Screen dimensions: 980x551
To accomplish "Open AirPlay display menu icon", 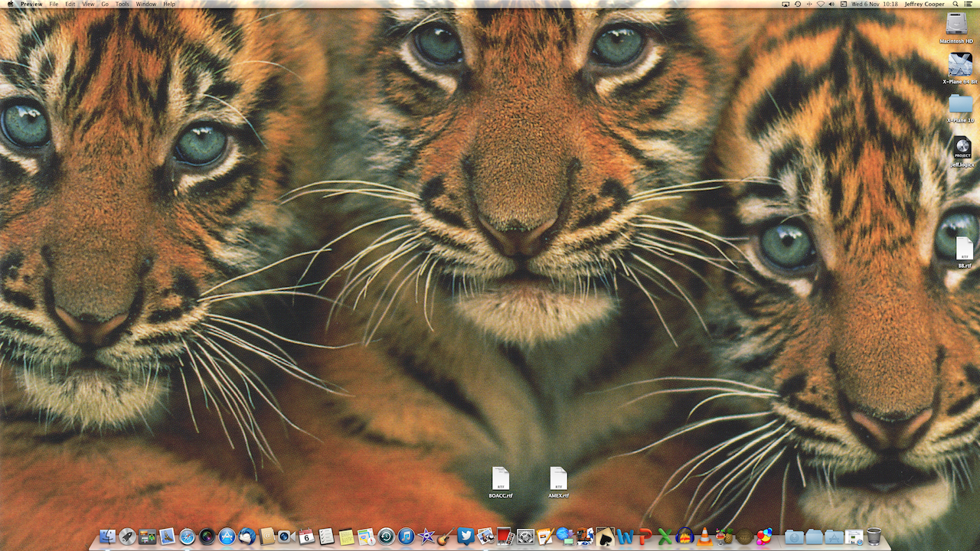I will click(x=786, y=4).
